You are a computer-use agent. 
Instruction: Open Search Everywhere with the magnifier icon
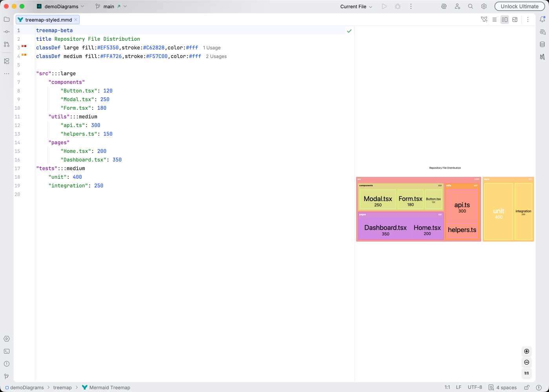click(x=470, y=6)
